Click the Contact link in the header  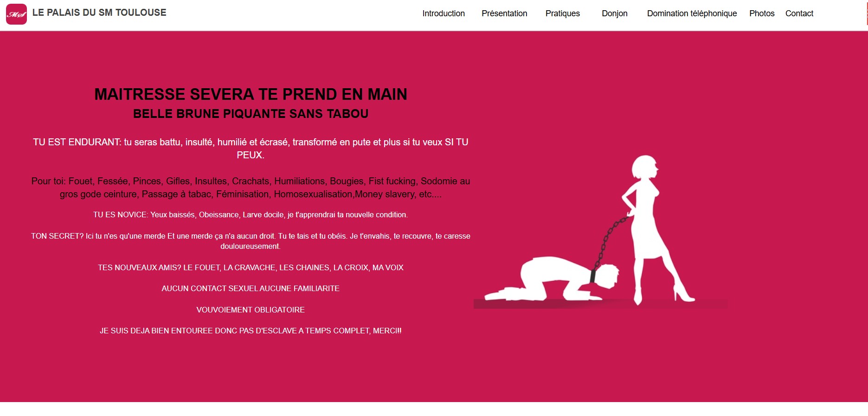(x=799, y=13)
